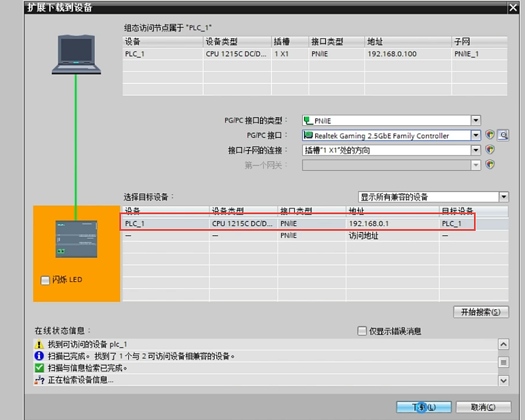The image size is (525, 420).
Task: Open the 接口/子网的连接 dropdown
Action: click(476, 150)
